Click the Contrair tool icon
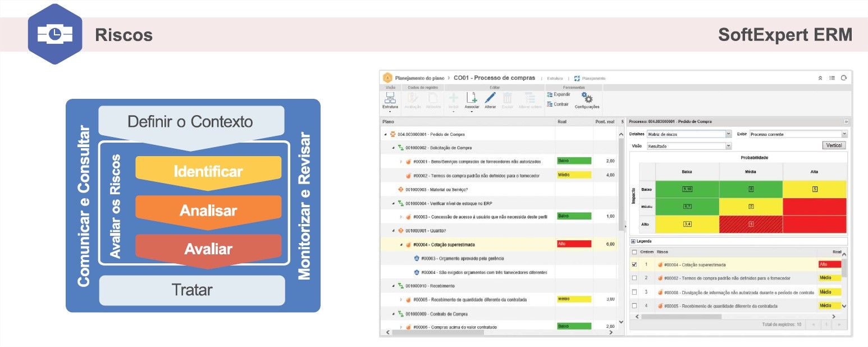The image size is (868, 347). (550, 104)
